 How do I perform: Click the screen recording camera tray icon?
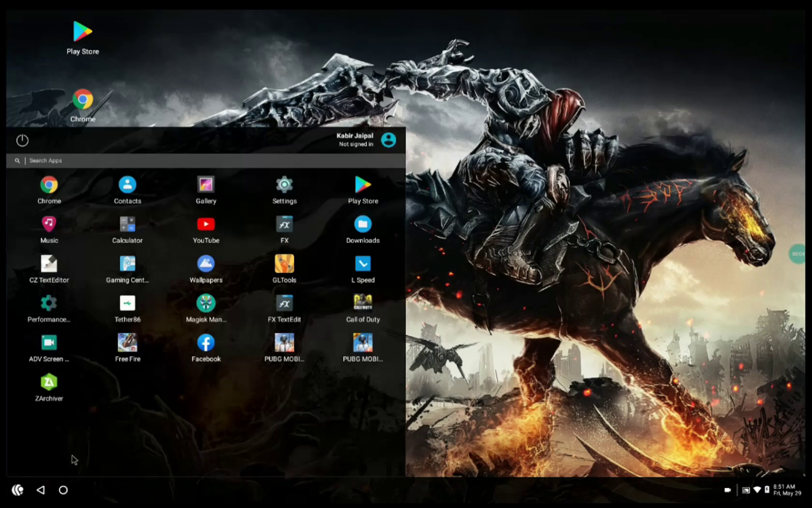pyautogui.click(x=728, y=490)
